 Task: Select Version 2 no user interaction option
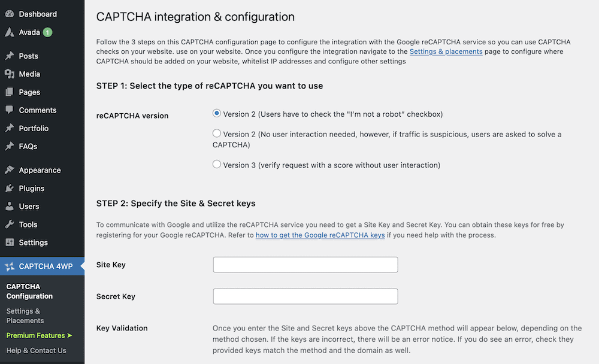pos(217,134)
